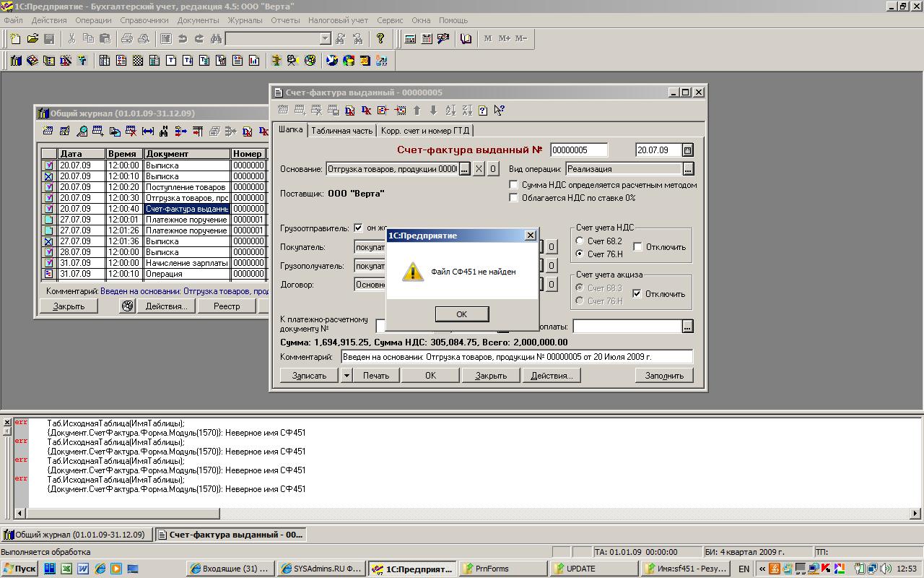The width and height of the screenshot is (924, 578).
Task: Click the Cut scissors toolbar icon
Action: coord(71,39)
